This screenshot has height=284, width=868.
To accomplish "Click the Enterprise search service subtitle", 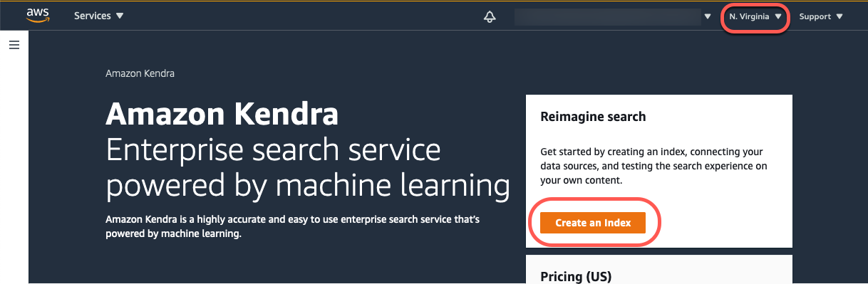I will pos(273,149).
